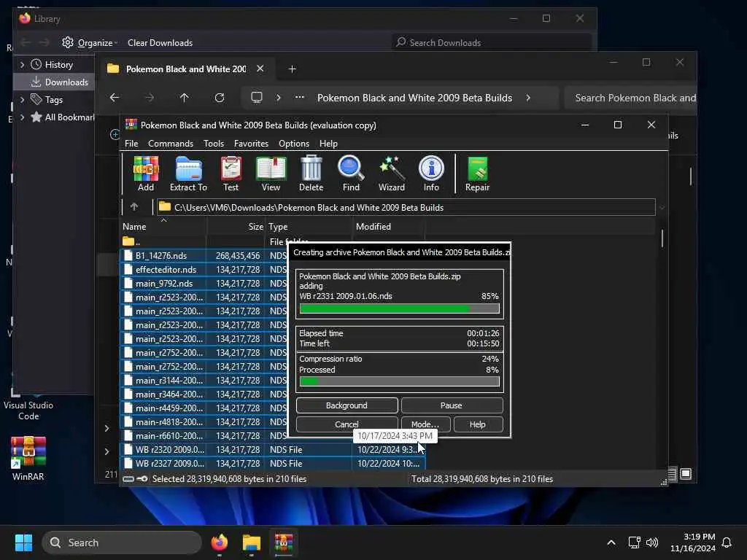The width and height of the screenshot is (747, 560).
Task: Go up a level in File Explorer
Action: [185, 98]
